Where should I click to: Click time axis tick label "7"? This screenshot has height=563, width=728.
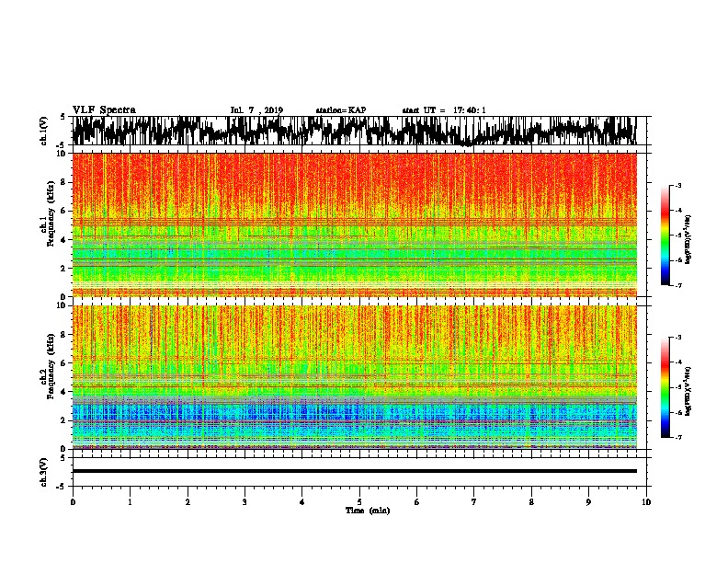click(x=474, y=502)
